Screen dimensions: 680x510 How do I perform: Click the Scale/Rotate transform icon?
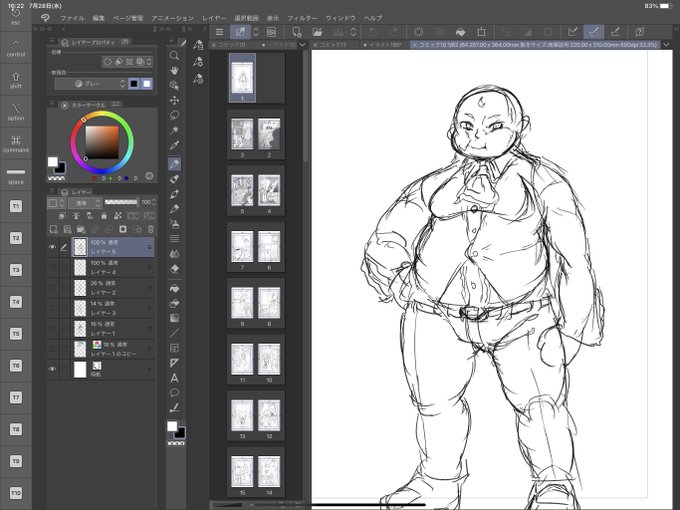click(481, 32)
